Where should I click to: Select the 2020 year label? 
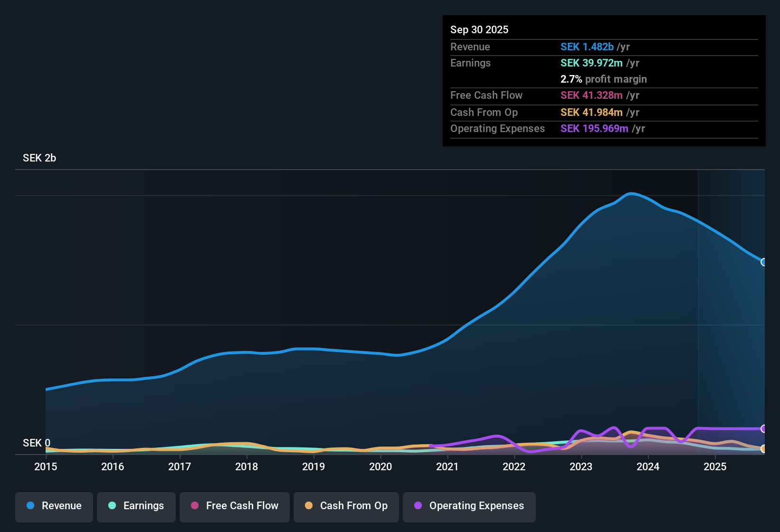pyautogui.click(x=380, y=467)
